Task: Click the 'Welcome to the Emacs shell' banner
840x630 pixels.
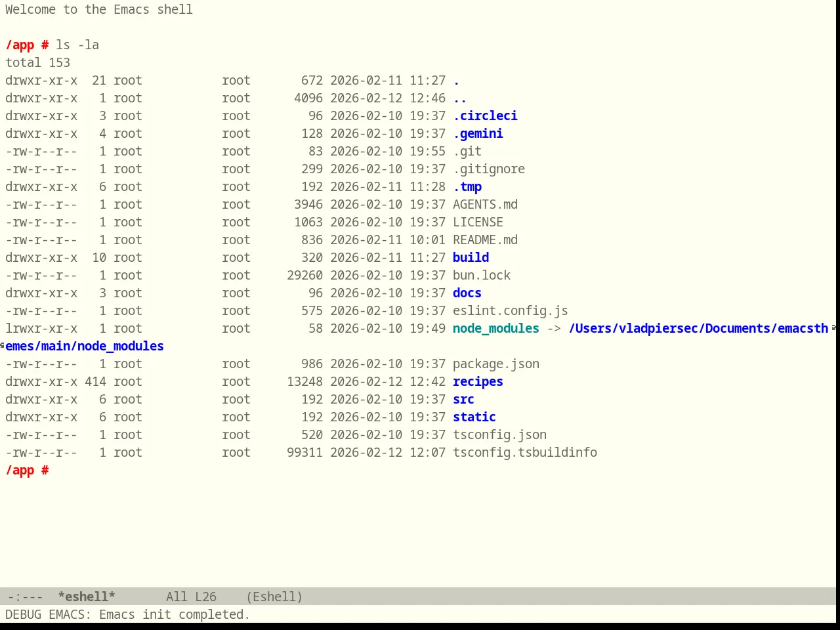Action: 99,10
